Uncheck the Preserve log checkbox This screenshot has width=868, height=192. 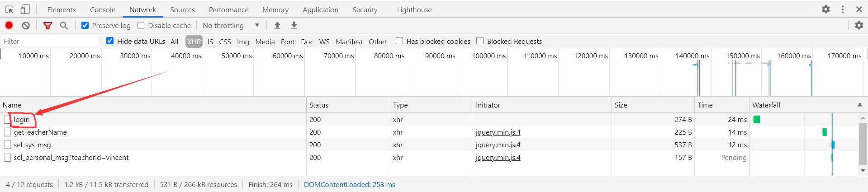coord(85,25)
